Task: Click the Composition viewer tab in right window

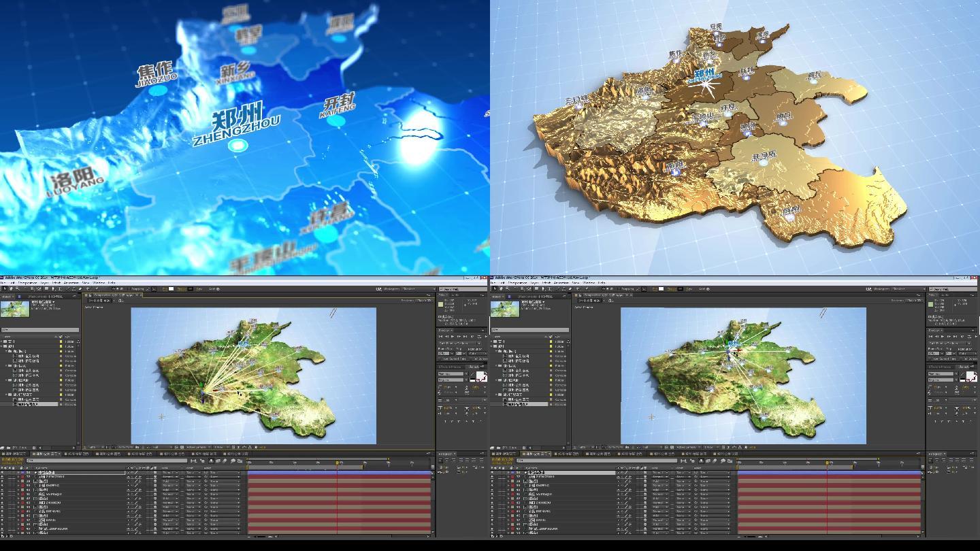Action: click(602, 295)
